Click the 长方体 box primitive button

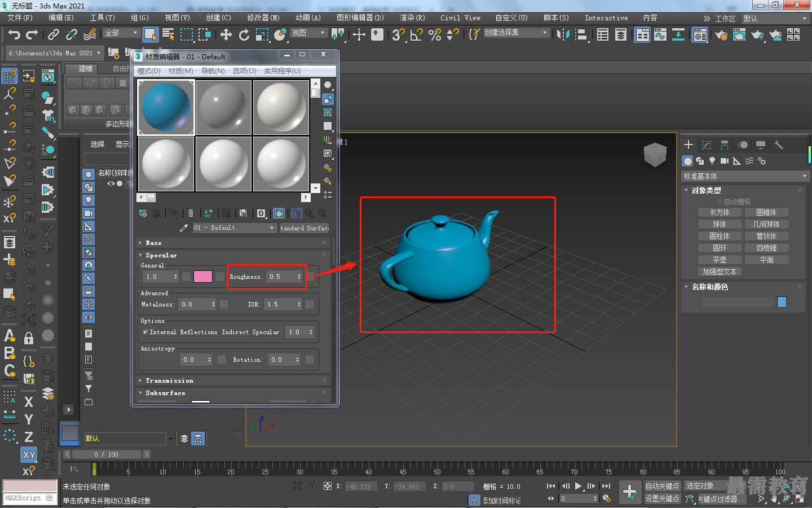click(719, 213)
